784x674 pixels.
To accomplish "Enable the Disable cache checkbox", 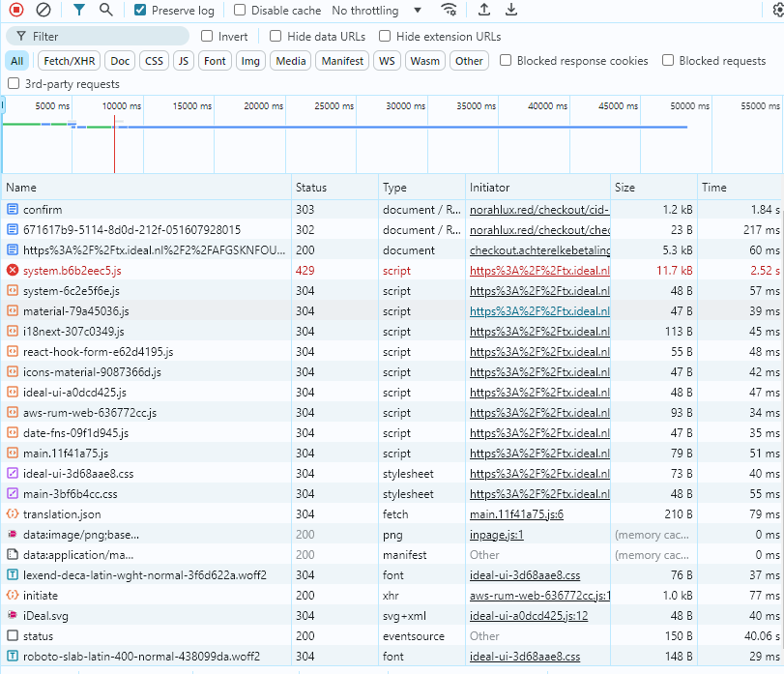I will click(240, 11).
